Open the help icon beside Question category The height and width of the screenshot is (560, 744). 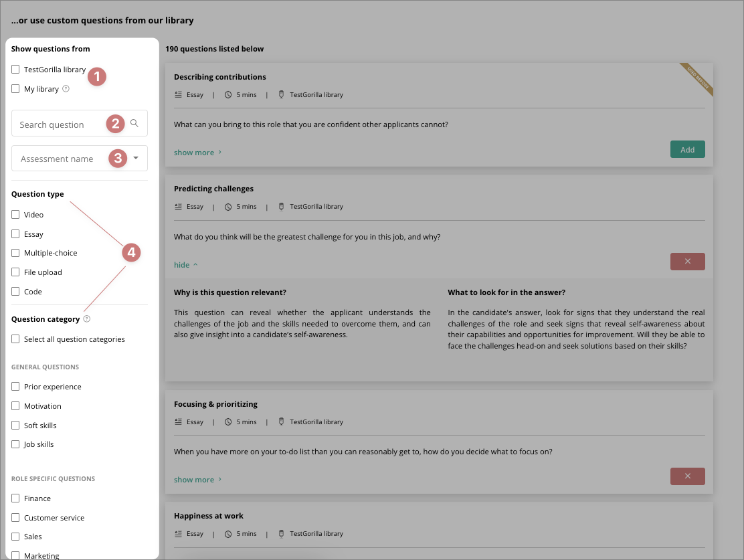point(86,319)
